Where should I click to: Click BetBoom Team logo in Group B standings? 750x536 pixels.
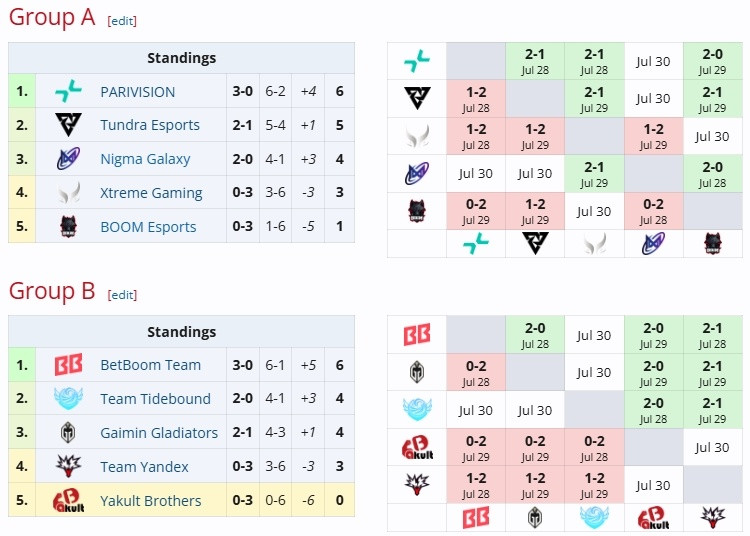[68, 365]
